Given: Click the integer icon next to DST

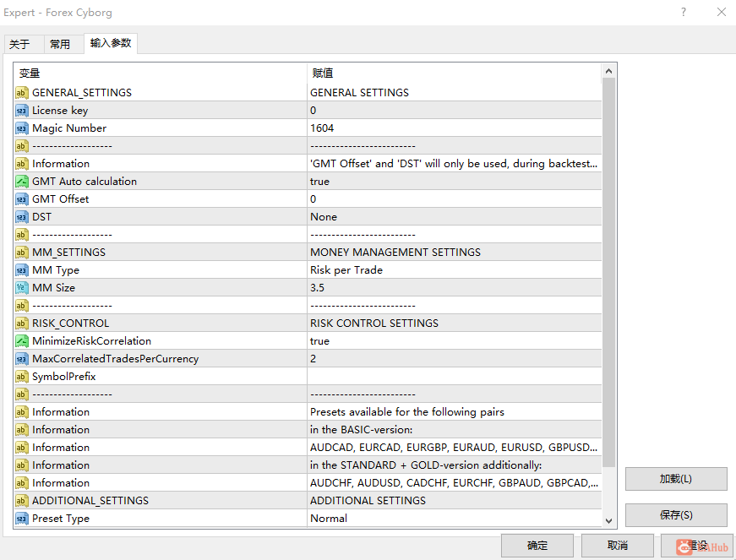Looking at the screenshot, I should pyautogui.click(x=22, y=217).
